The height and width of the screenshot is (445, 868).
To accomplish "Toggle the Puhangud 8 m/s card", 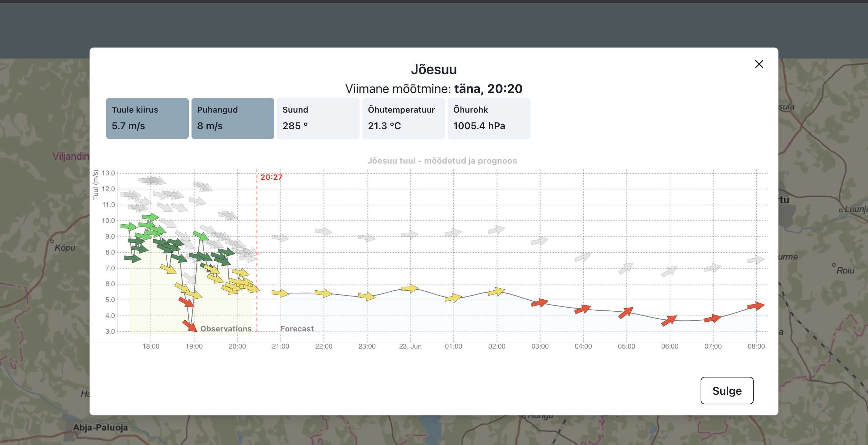I will (x=232, y=118).
